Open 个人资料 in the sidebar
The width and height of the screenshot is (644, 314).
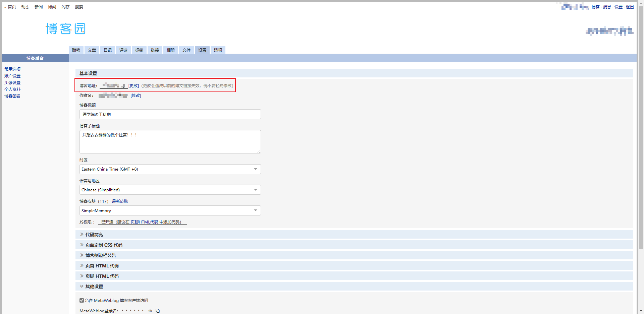tap(12, 89)
